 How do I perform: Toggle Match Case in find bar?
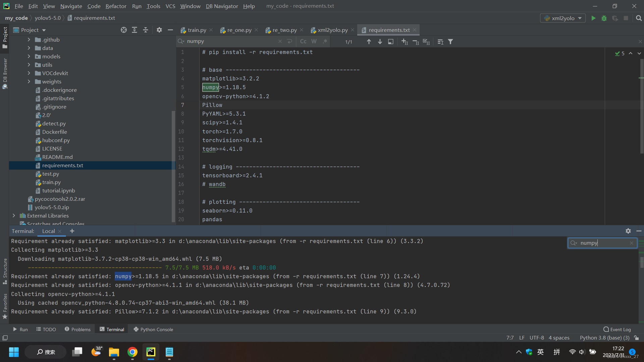pos(303,41)
